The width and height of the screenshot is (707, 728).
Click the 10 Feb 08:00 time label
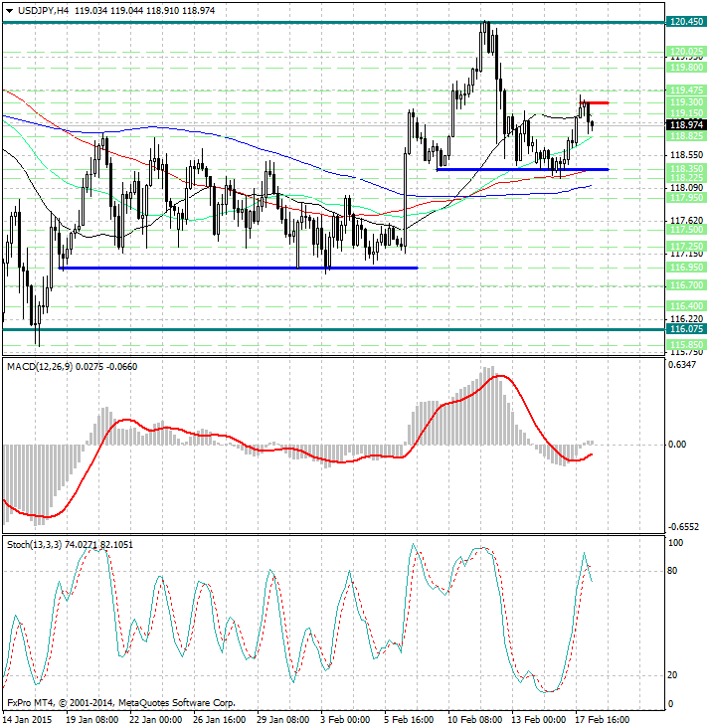click(x=475, y=720)
